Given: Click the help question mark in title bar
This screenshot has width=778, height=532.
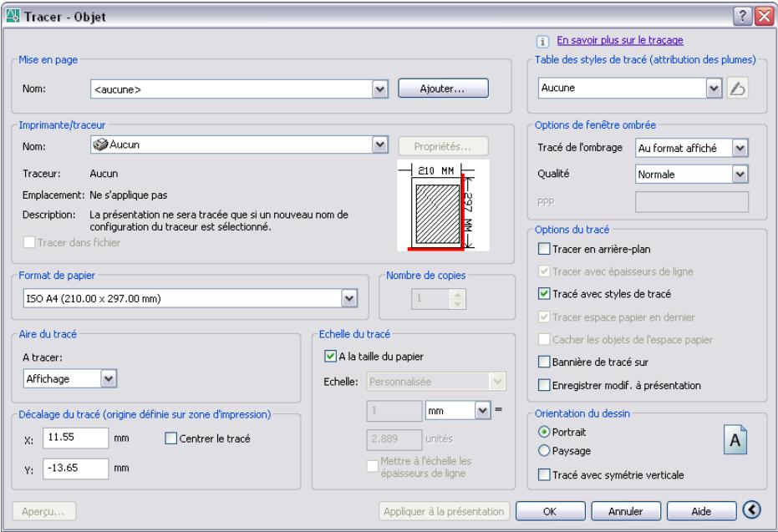Looking at the screenshot, I should [742, 17].
